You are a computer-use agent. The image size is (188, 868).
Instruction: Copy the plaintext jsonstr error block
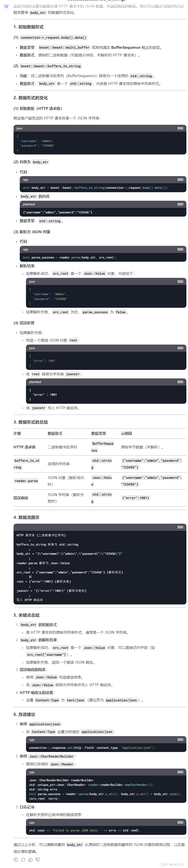pos(180,382)
